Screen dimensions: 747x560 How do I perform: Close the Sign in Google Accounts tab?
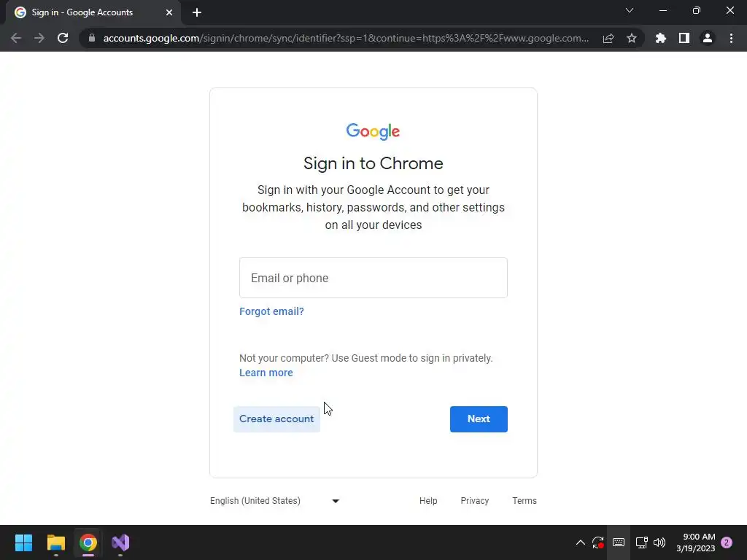click(x=169, y=12)
